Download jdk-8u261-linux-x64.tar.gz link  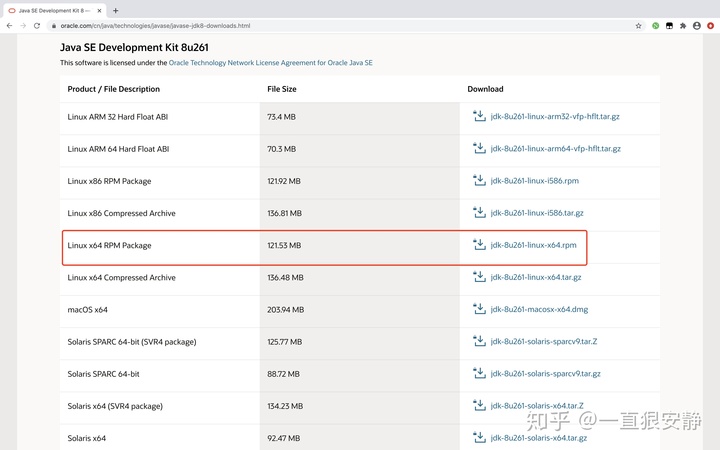pos(536,277)
